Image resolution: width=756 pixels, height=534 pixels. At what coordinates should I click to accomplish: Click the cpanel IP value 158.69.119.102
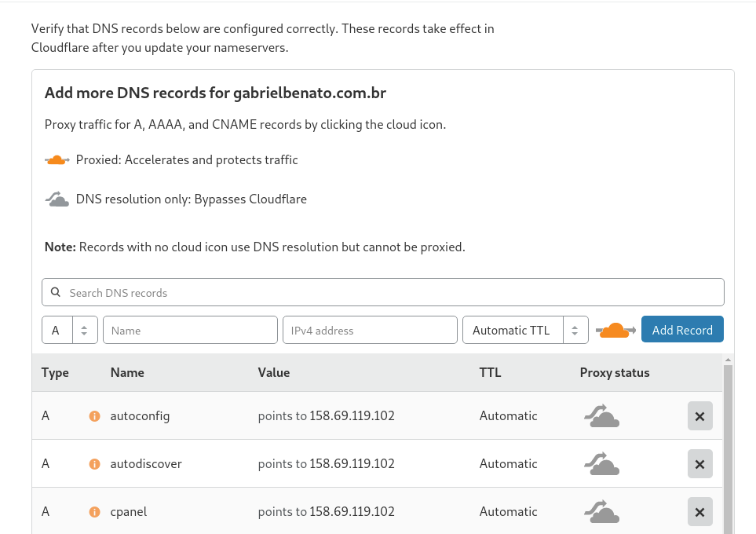[x=352, y=511]
